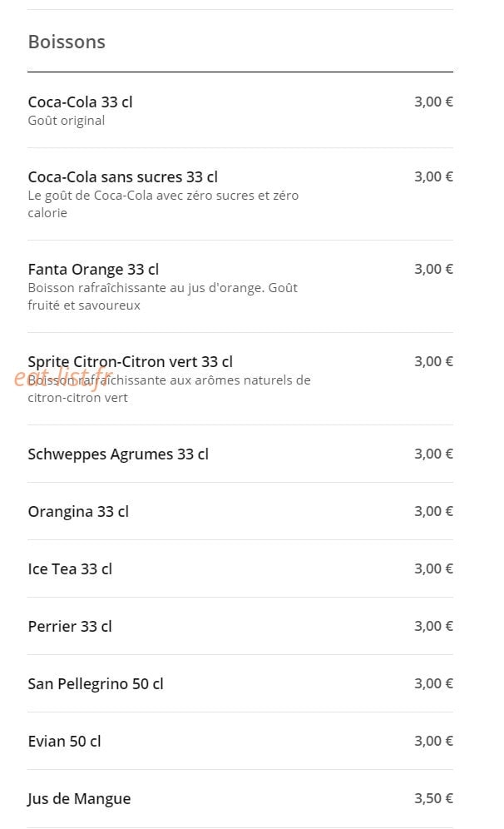Open San Pellegrino 50 cl item
Image resolution: width=504 pixels, height=829 pixels.
(x=240, y=683)
